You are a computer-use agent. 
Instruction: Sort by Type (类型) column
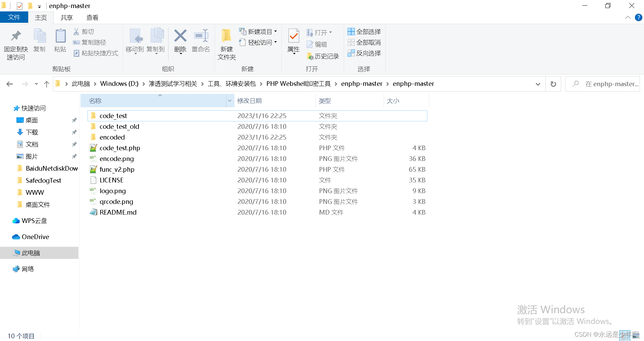(x=350, y=101)
